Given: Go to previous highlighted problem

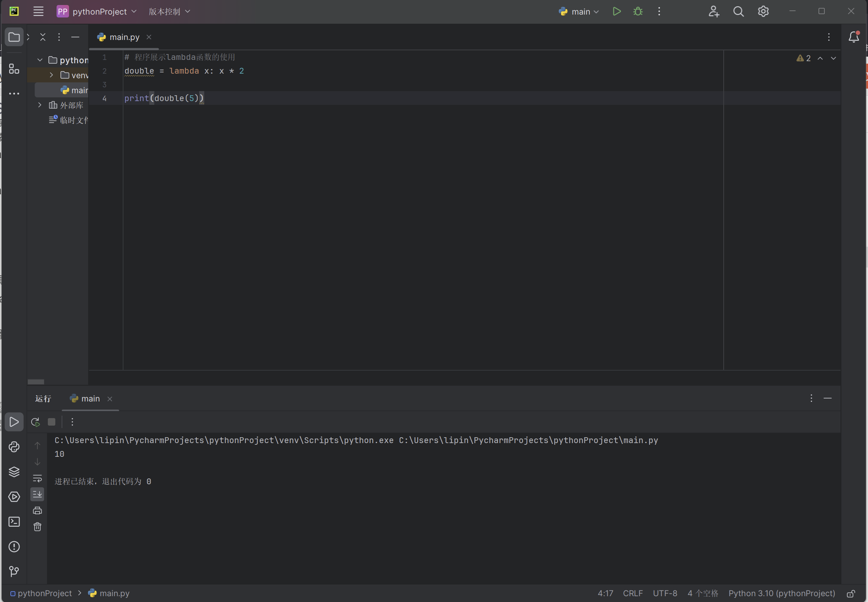Looking at the screenshot, I should [x=820, y=58].
